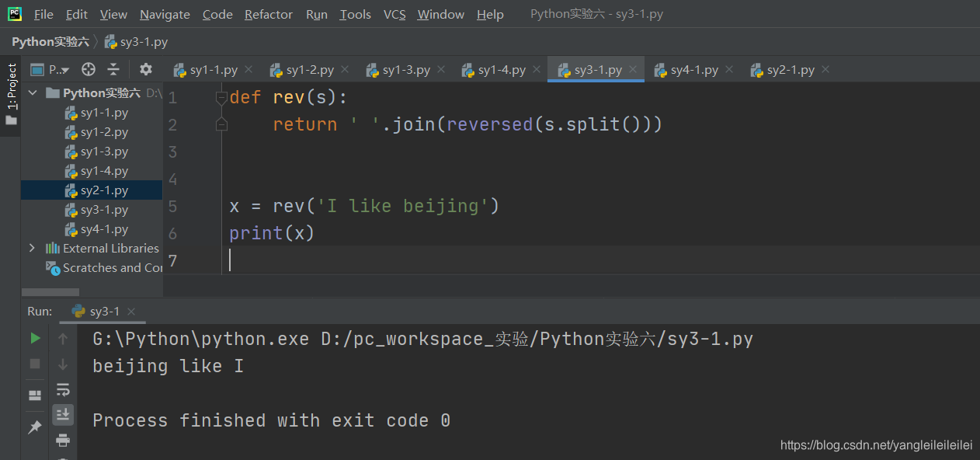
Task: Click the locate opened file target icon
Action: pyautogui.click(x=89, y=69)
